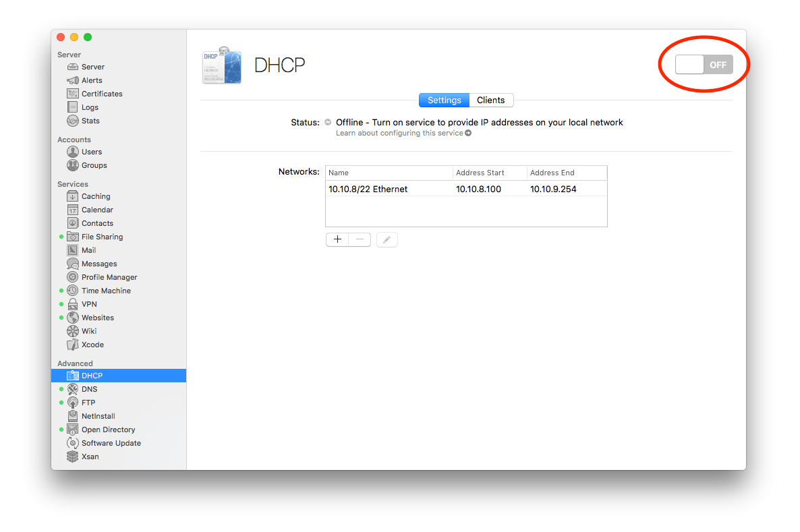Click the pencil edit network button
This screenshot has height=532, width=800.
coord(387,239)
